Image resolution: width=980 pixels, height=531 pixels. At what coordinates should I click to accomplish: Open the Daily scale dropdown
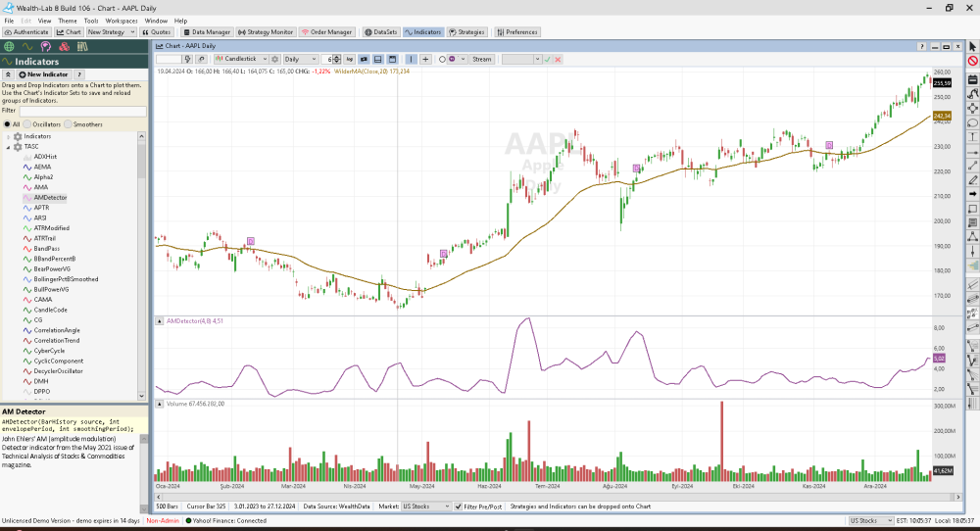[300, 59]
